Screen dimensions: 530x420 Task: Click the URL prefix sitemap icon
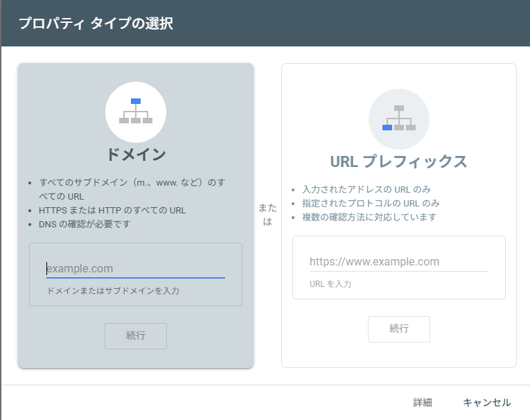(398, 119)
